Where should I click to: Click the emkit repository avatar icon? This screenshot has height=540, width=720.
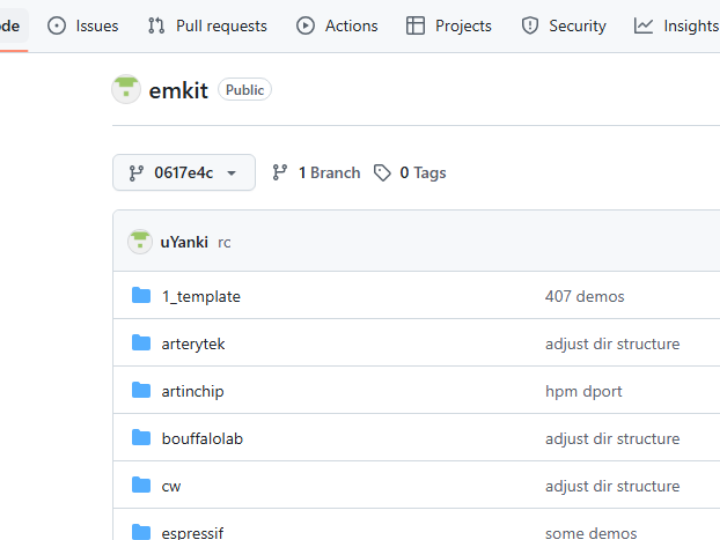(126, 90)
